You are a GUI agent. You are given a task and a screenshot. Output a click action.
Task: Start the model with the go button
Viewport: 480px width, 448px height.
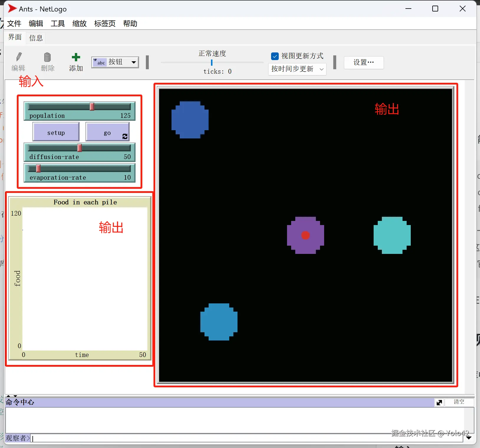108,132
